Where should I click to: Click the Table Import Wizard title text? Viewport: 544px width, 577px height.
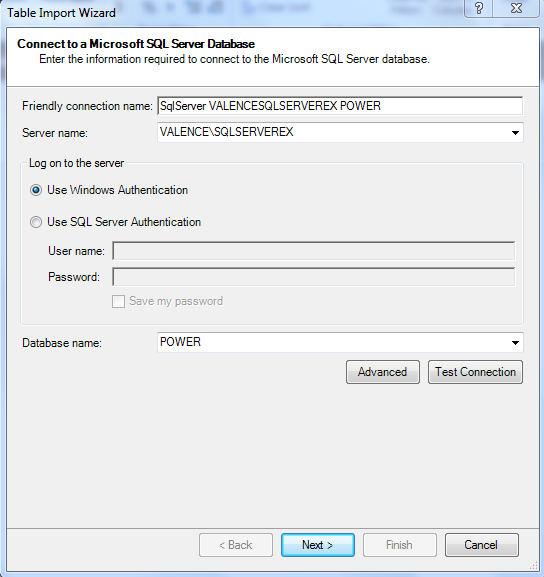coord(61,13)
